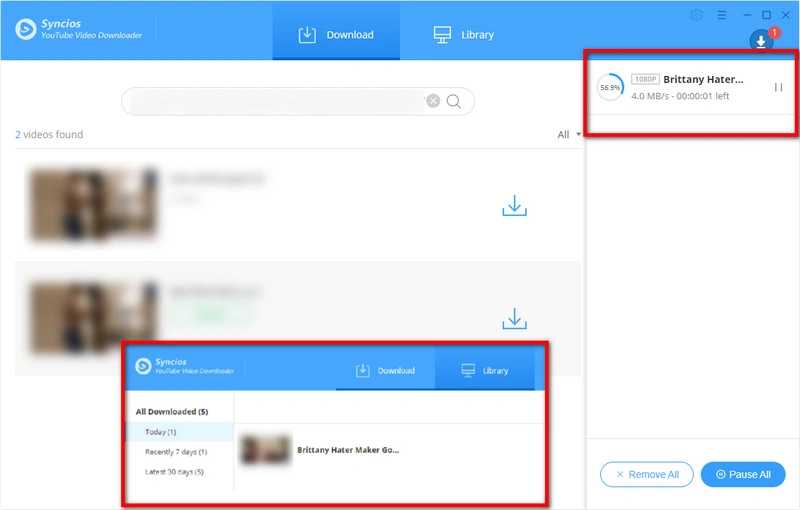Clear search field with X icon

433,101
